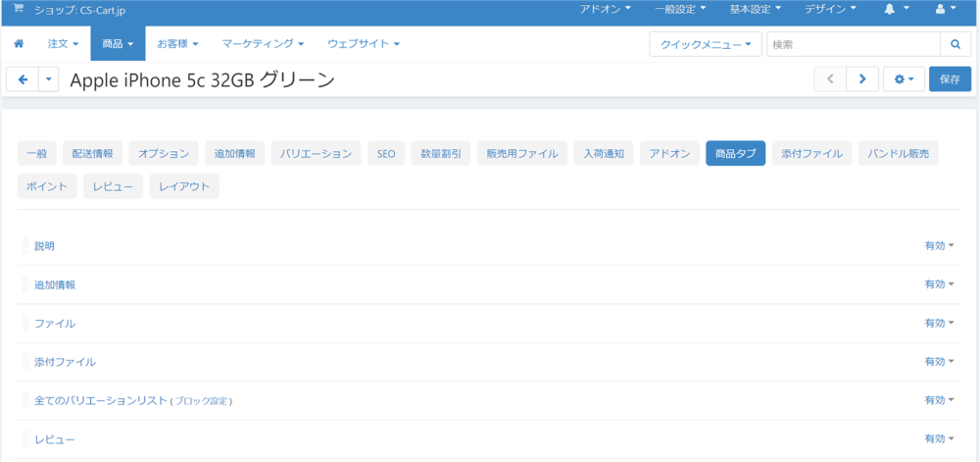Screen dimensions: 980x462
Task: Switch to the 入荷通知 tab
Action: 604,153
